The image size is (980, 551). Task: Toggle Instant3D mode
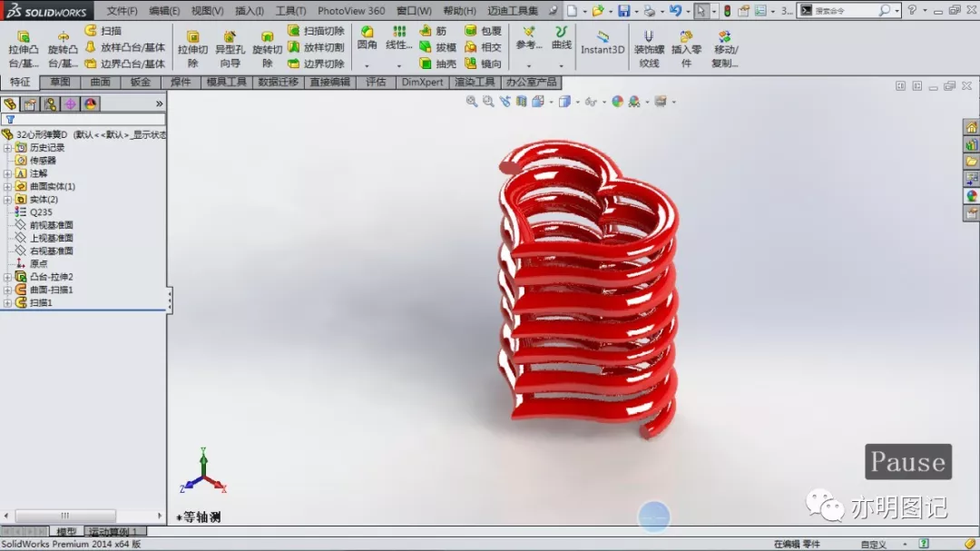point(603,42)
